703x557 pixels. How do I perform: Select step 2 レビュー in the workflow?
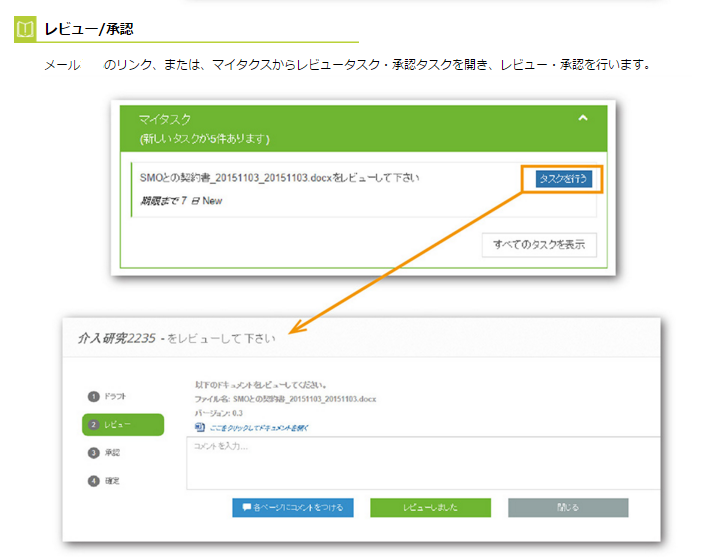tap(123, 425)
